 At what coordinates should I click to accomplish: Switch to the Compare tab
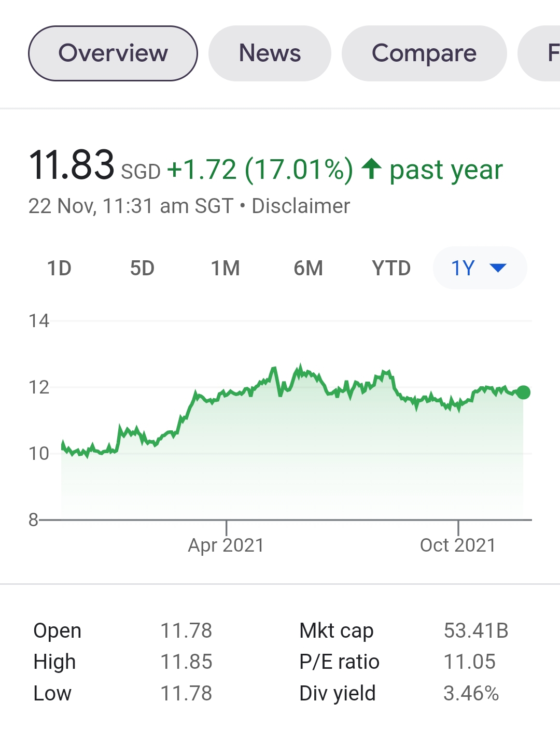(x=424, y=53)
